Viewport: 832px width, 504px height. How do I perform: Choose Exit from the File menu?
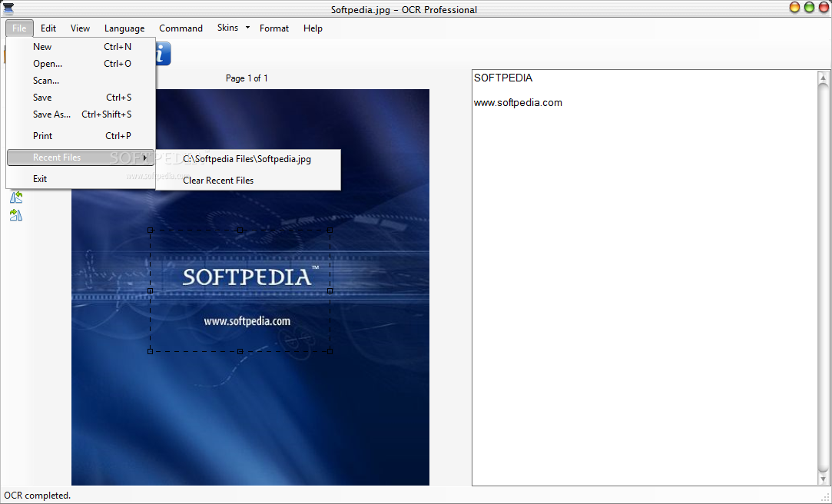point(81,179)
